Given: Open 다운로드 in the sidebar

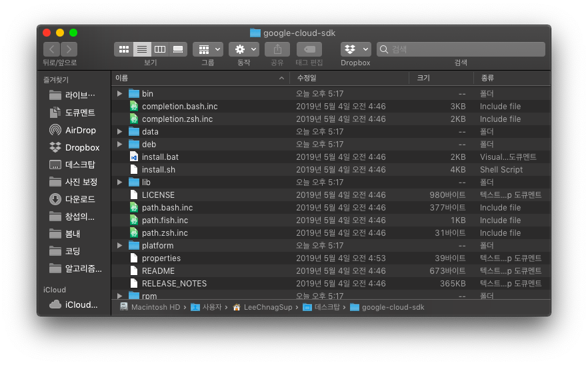Looking at the screenshot, I should click(x=73, y=199).
